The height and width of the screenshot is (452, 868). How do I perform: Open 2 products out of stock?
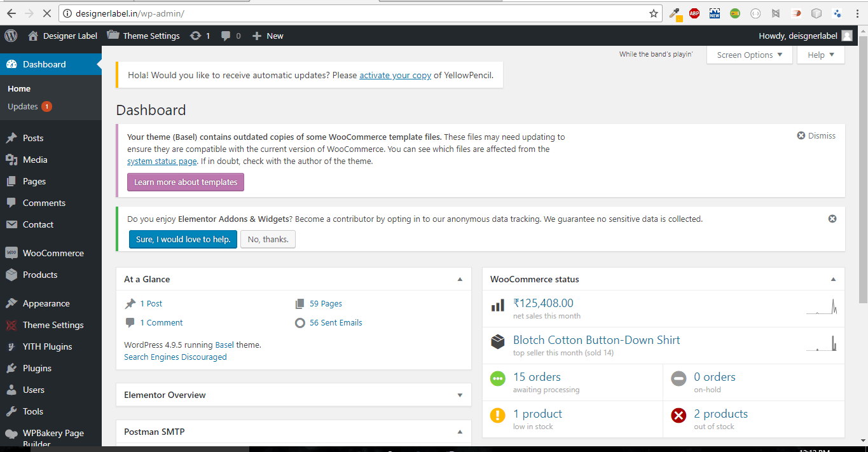pyautogui.click(x=720, y=414)
